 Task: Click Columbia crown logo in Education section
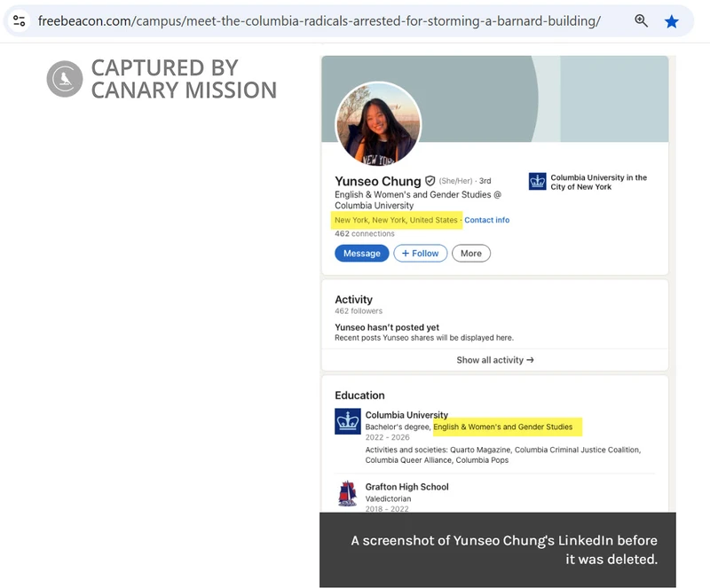click(x=348, y=421)
